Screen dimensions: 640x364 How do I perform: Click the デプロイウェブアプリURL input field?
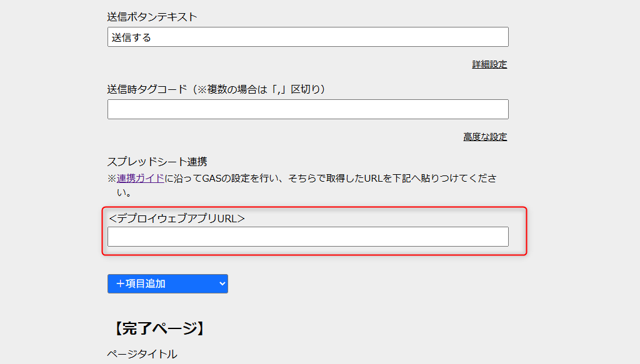[307, 237]
